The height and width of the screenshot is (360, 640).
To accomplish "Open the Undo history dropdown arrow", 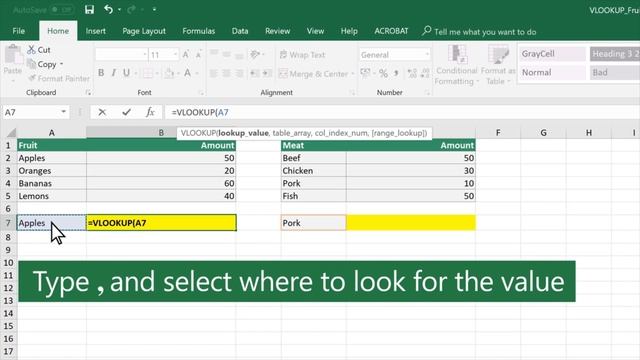I will coord(119,9).
